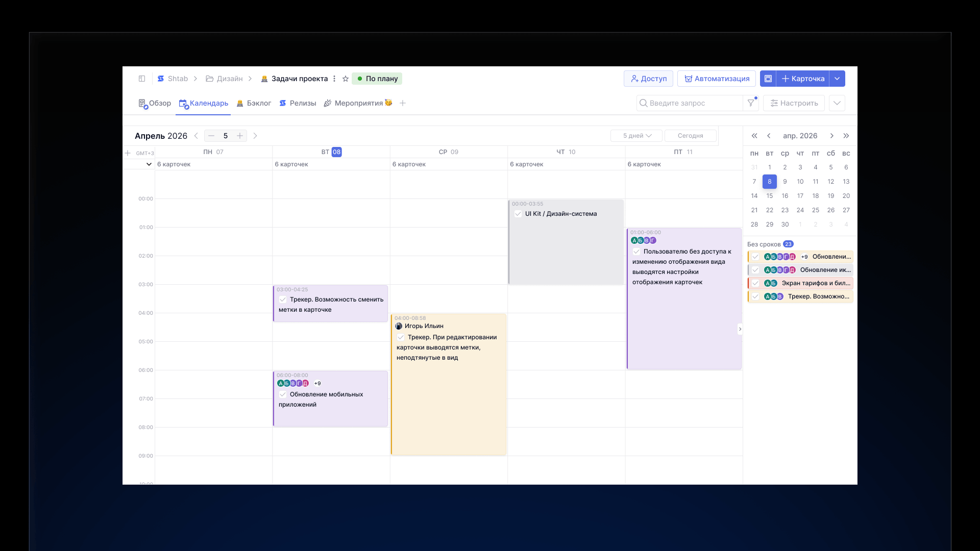Image resolution: width=980 pixels, height=551 pixels.
Task: Open the UI Kit / Дизайн-система event
Action: coord(566,242)
